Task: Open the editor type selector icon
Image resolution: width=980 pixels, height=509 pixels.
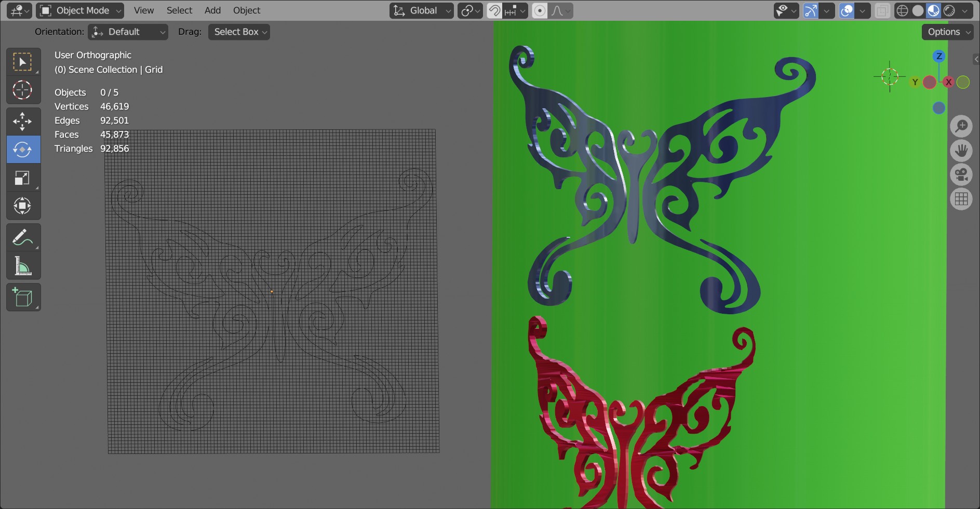Action: pos(19,10)
